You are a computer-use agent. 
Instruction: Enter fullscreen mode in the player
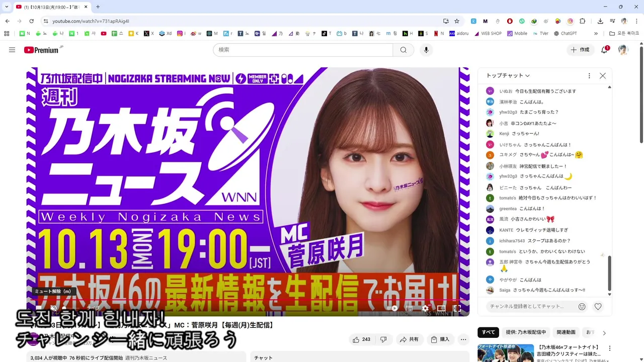tap(457, 308)
